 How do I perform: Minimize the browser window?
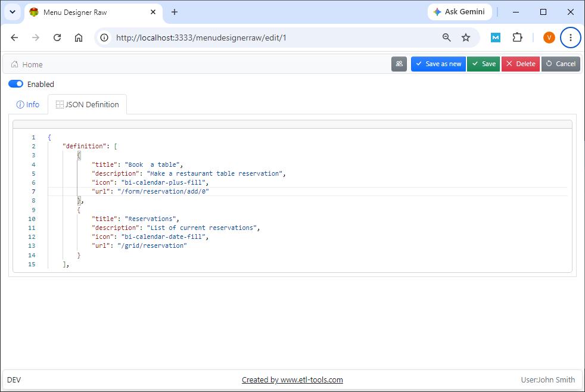click(516, 12)
